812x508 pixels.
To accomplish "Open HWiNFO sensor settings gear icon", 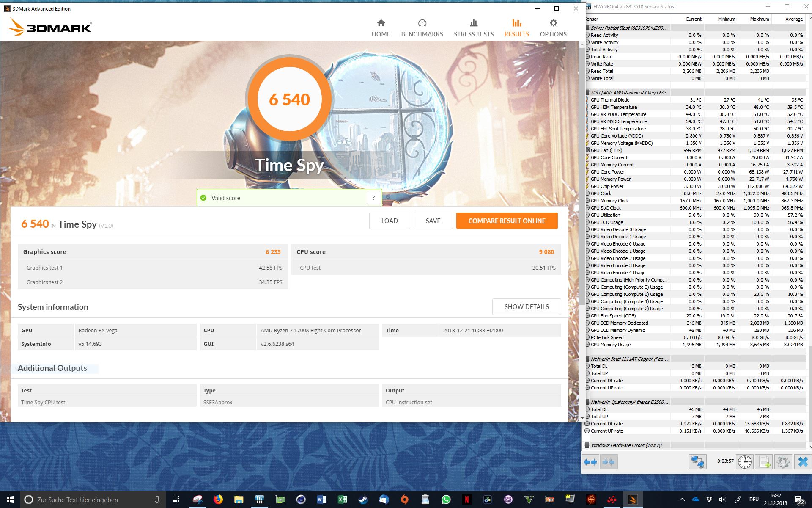I will (783, 462).
